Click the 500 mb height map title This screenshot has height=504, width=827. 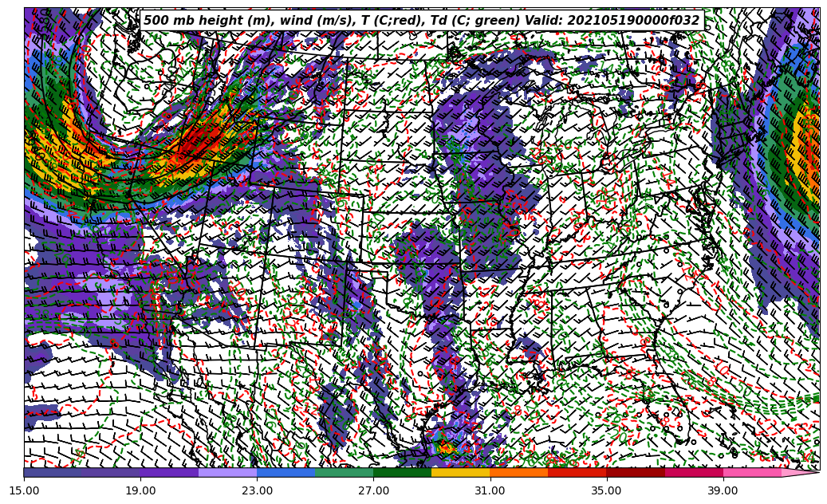(319, 21)
